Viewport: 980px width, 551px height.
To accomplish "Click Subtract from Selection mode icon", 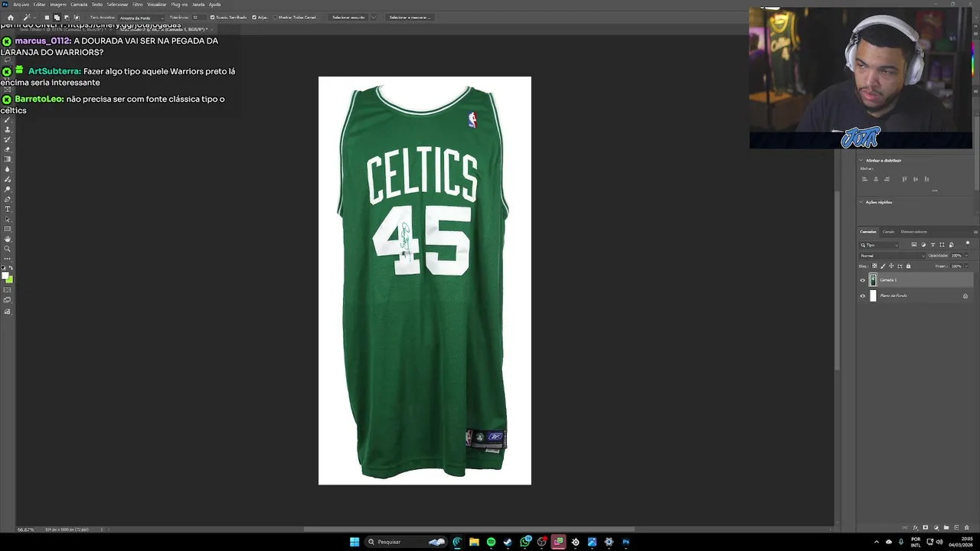I will point(67,18).
